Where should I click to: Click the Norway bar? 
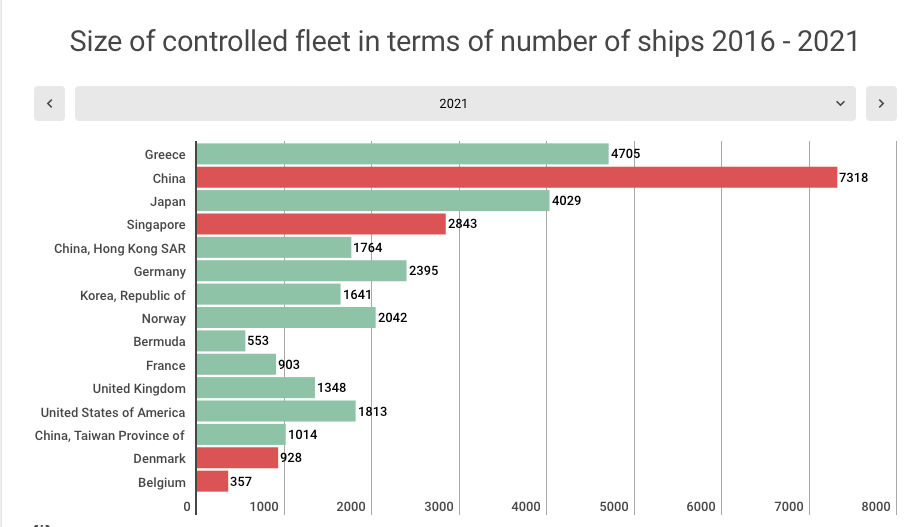tap(286, 318)
